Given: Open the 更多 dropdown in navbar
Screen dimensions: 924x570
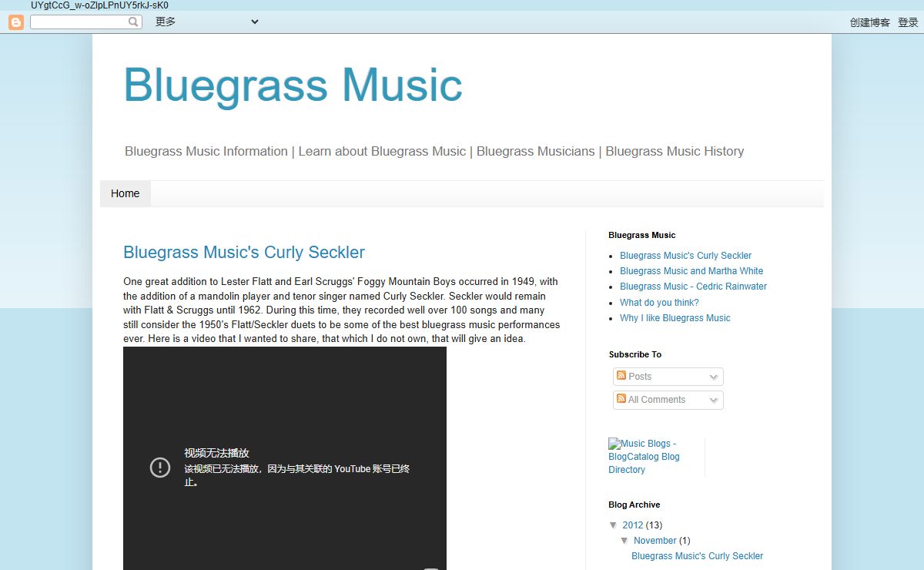Looking at the screenshot, I should 206,22.
